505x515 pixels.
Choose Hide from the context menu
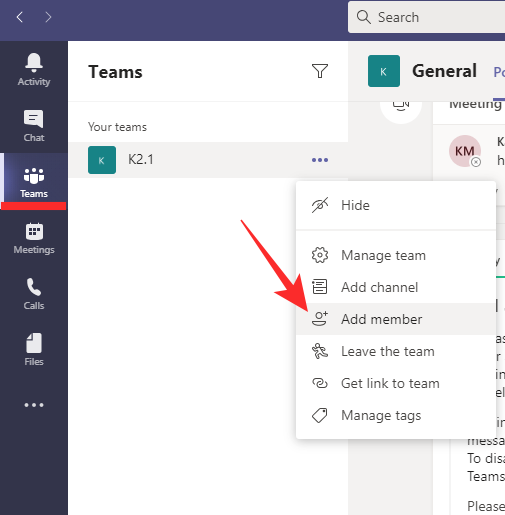(396, 205)
